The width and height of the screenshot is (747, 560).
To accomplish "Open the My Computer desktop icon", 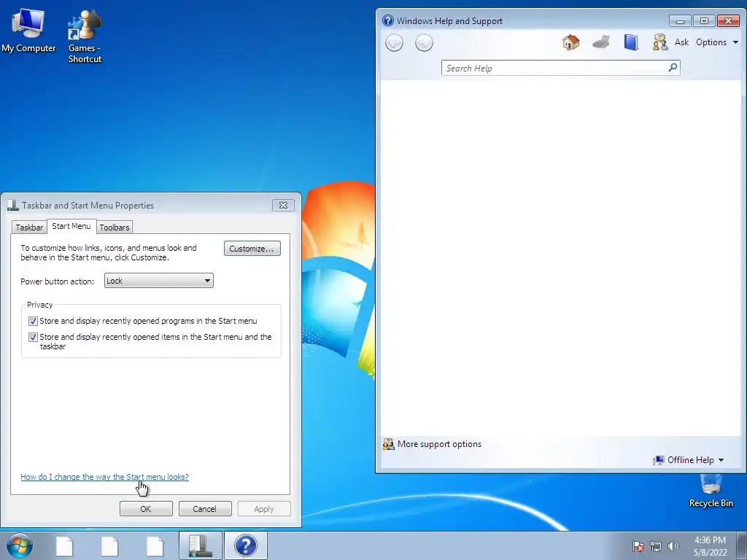I will click(x=28, y=31).
